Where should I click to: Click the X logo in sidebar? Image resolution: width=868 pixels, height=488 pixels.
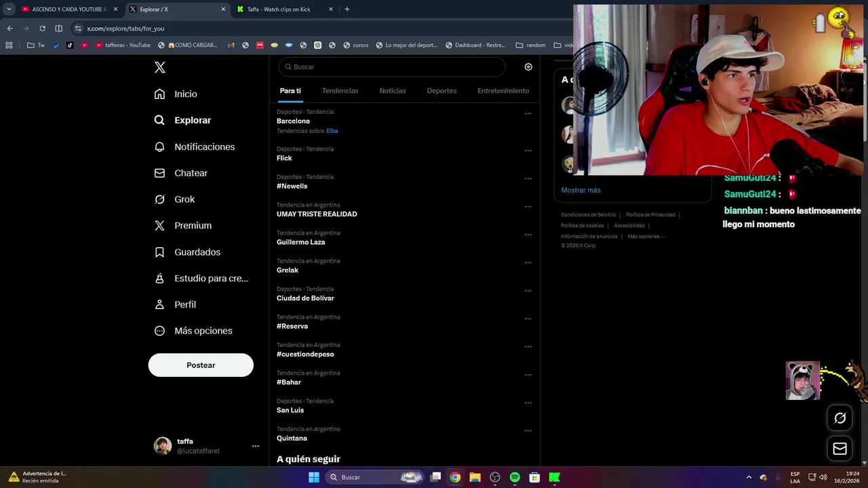160,67
